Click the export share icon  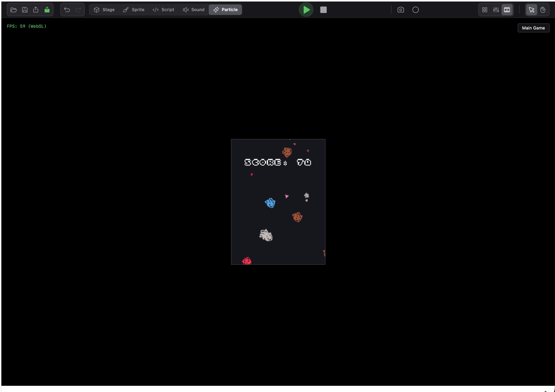(x=36, y=10)
